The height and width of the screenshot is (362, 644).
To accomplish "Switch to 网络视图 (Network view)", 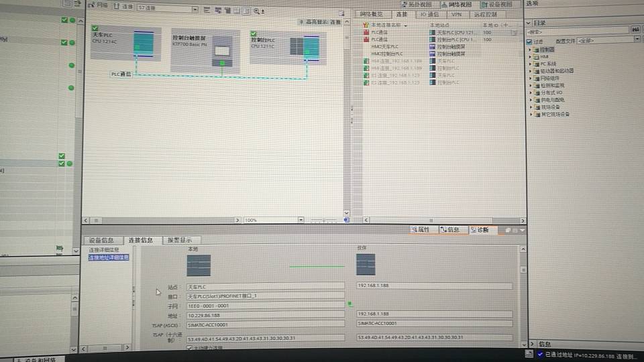I will click(456, 4).
